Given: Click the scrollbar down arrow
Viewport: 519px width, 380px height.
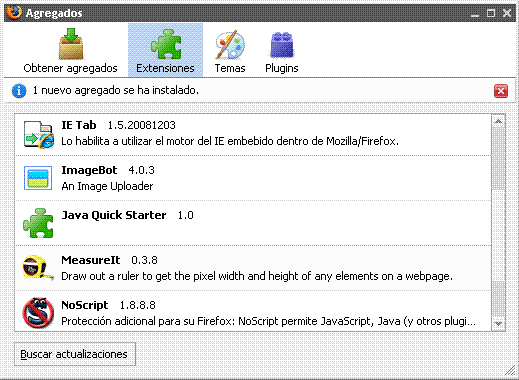Looking at the screenshot, I should pos(499,323).
